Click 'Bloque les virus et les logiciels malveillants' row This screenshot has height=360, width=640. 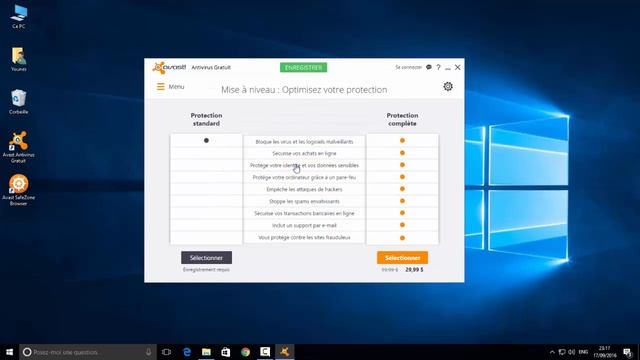tap(304, 142)
